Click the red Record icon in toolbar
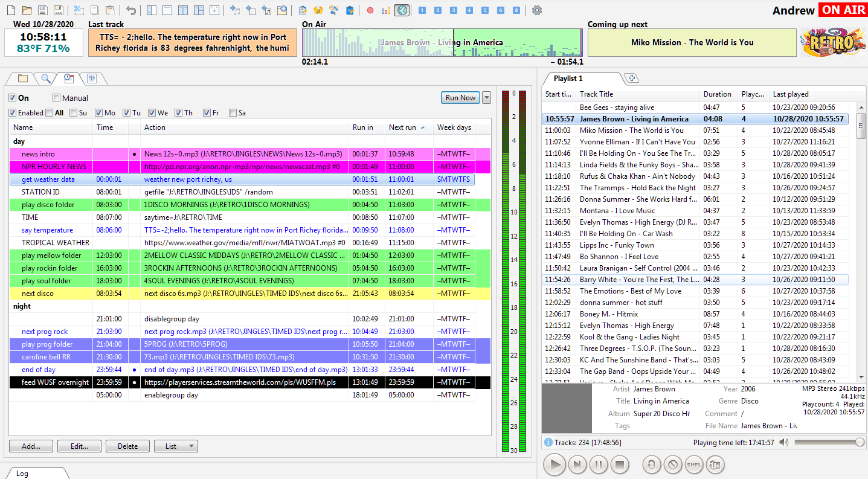Viewport: 868px width, 479px height. click(x=370, y=10)
